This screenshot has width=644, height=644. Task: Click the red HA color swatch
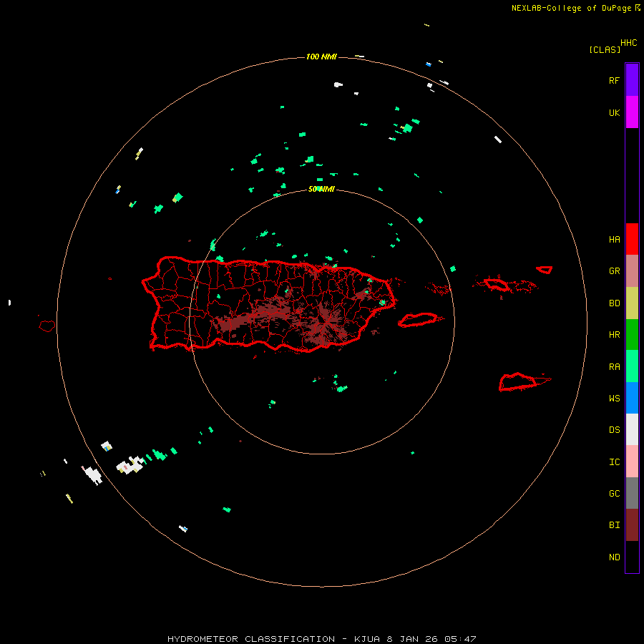point(632,239)
